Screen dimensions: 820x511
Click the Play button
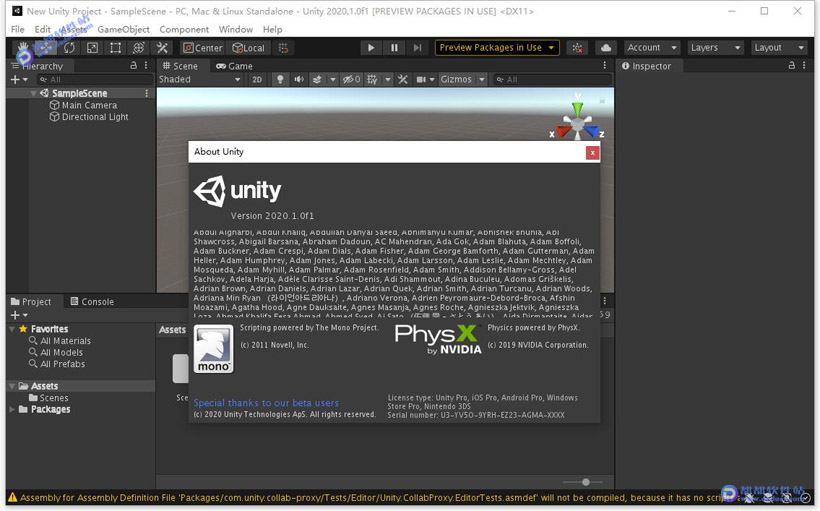[371, 48]
